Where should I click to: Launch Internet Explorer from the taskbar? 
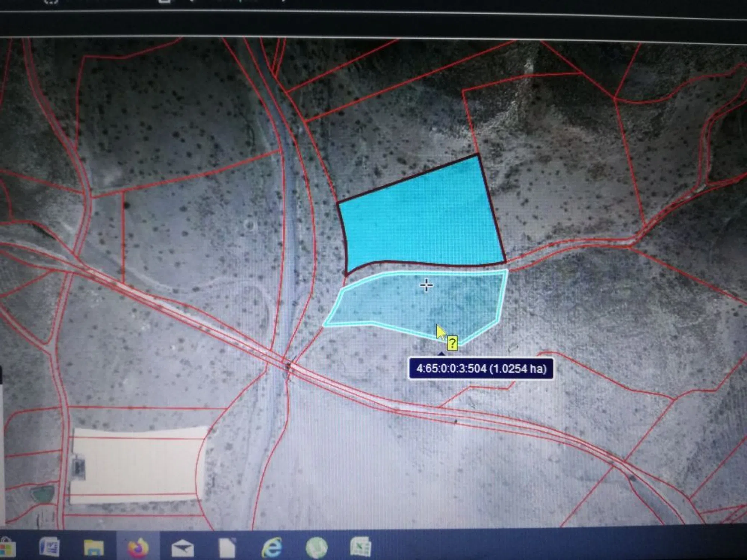coord(272,548)
